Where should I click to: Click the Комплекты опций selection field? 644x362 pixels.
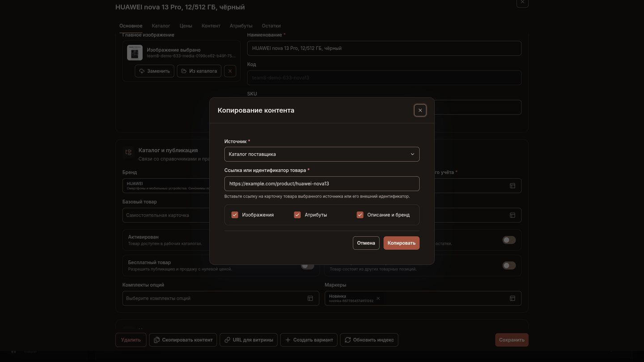(221, 299)
